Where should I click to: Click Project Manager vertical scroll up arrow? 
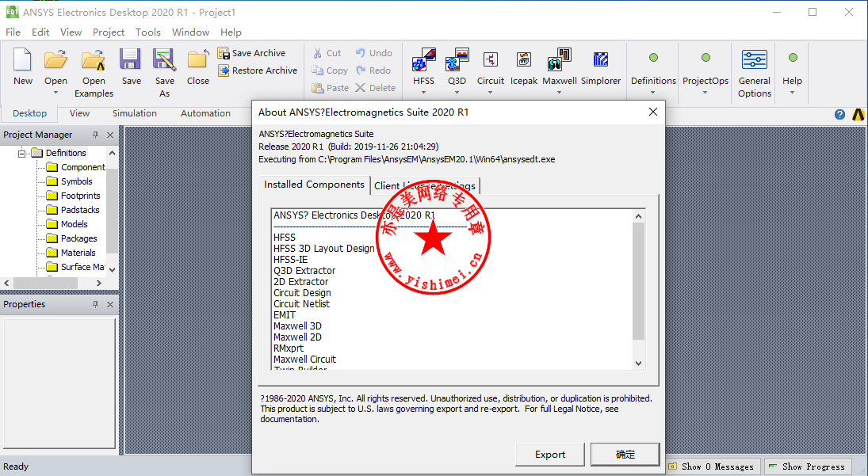tap(113, 153)
